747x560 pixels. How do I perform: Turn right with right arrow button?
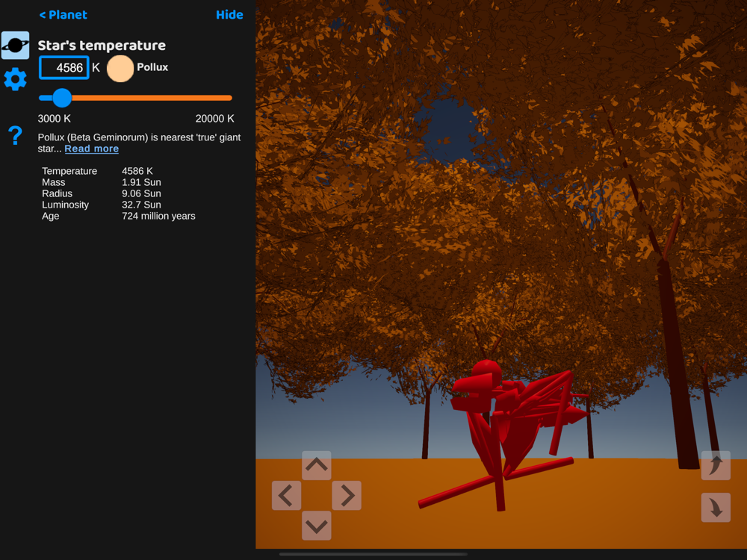[347, 495]
